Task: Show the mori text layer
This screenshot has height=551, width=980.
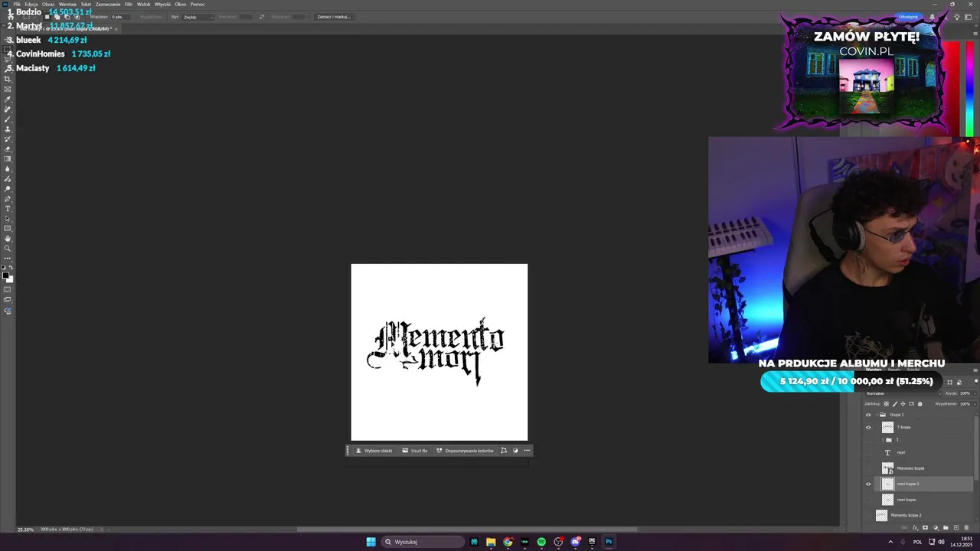Action: point(868,452)
